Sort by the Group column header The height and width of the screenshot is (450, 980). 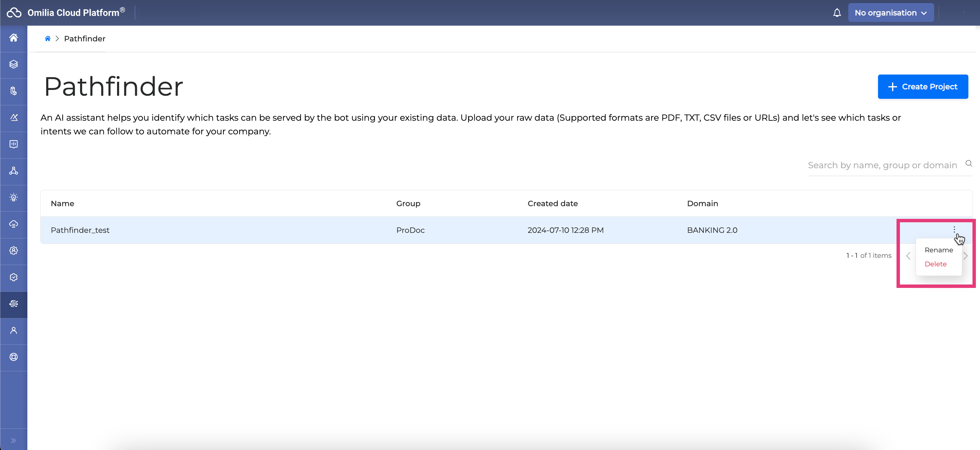click(x=408, y=203)
